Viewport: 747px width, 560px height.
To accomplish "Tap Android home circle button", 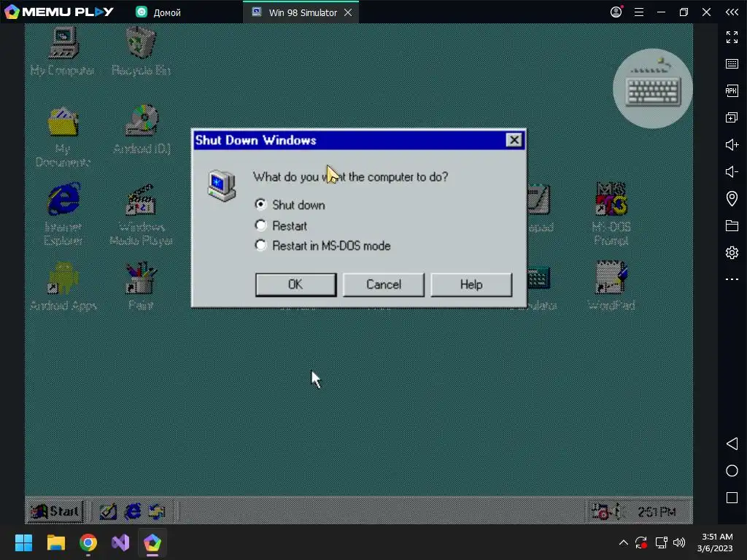I will (732, 471).
